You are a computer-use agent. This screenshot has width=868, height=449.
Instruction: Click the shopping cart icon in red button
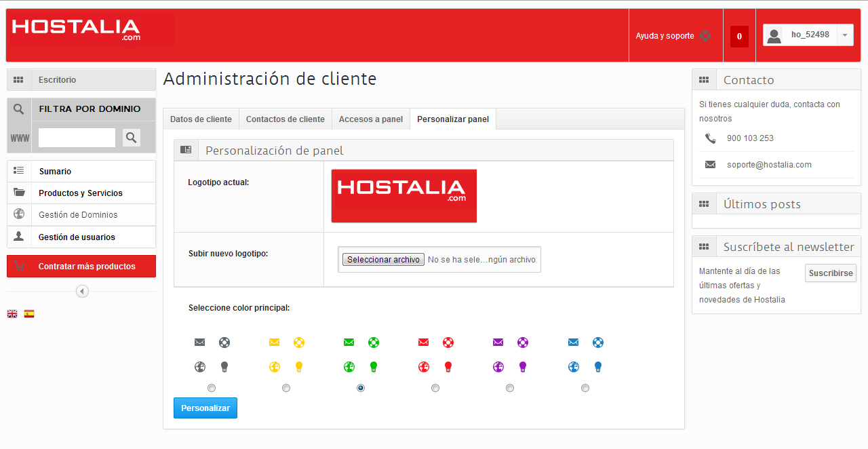[20, 266]
